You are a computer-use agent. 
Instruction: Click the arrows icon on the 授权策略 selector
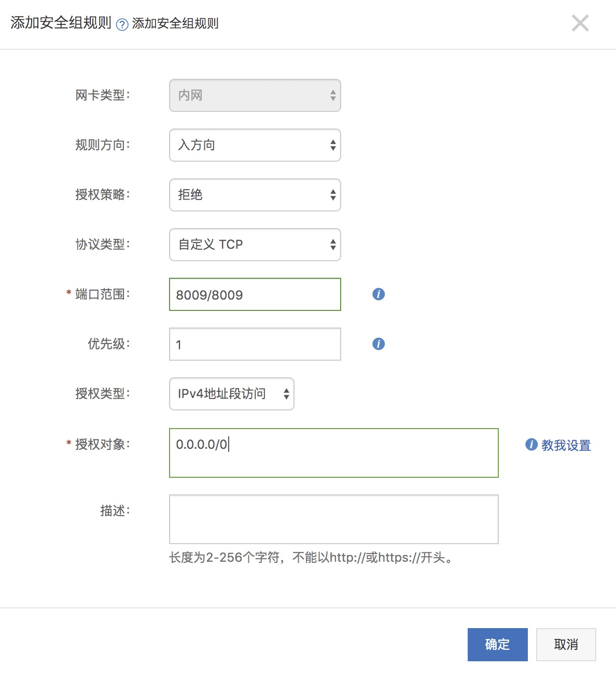click(x=333, y=195)
